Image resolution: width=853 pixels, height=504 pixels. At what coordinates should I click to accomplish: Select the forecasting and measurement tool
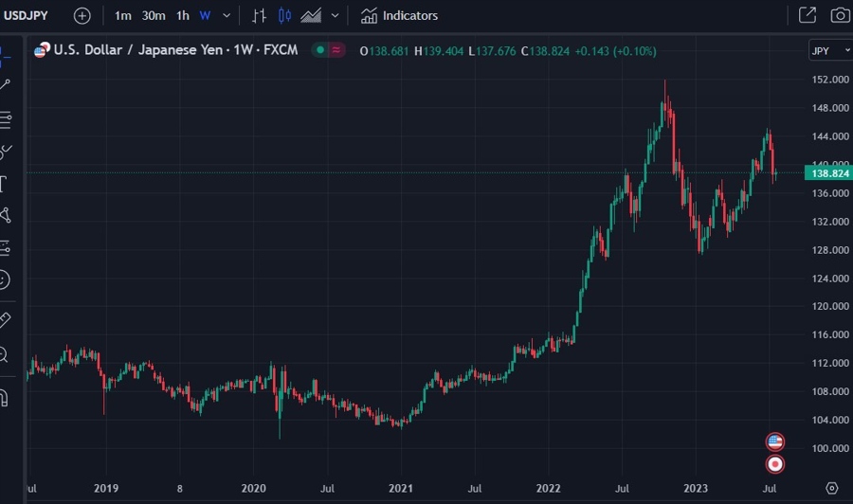click(5, 248)
